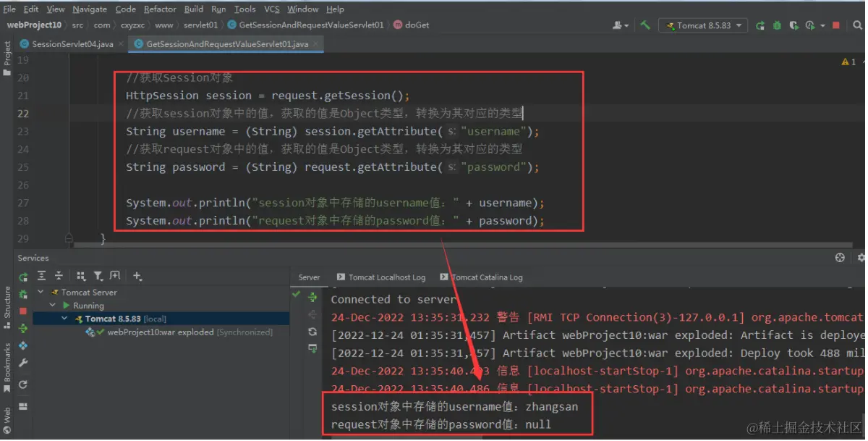Click the circular refresh icon in Services sidebar
The image size is (868, 441).
(x=23, y=385)
